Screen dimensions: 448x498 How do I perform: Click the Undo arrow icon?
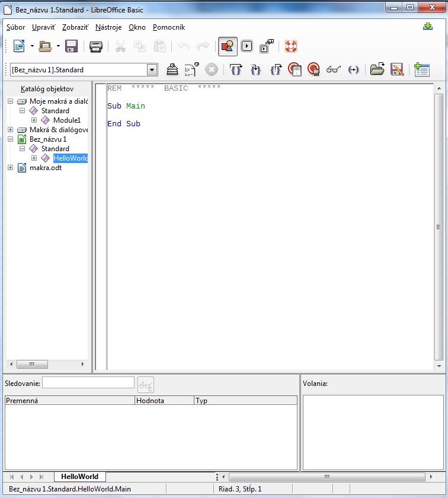click(184, 46)
